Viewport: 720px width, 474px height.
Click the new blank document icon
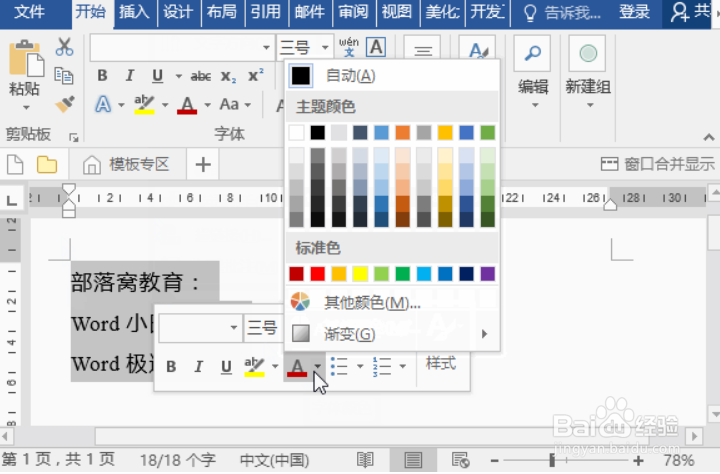(x=15, y=164)
